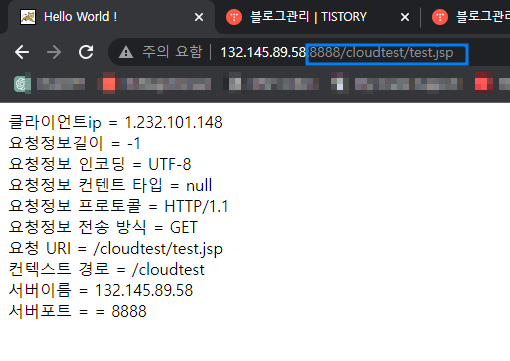Close the Hello World ! tab
Viewport: 510px width, 361px height.
tap(199, 17)
